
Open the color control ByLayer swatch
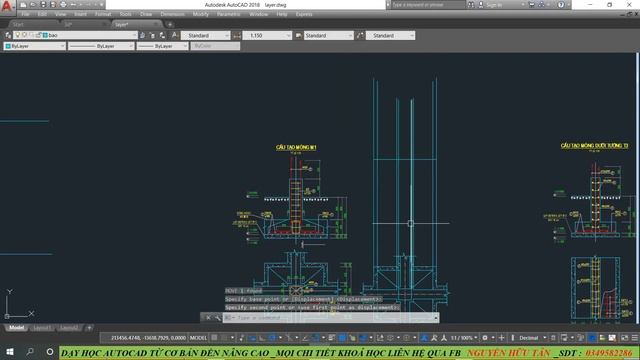coord(8,46)
